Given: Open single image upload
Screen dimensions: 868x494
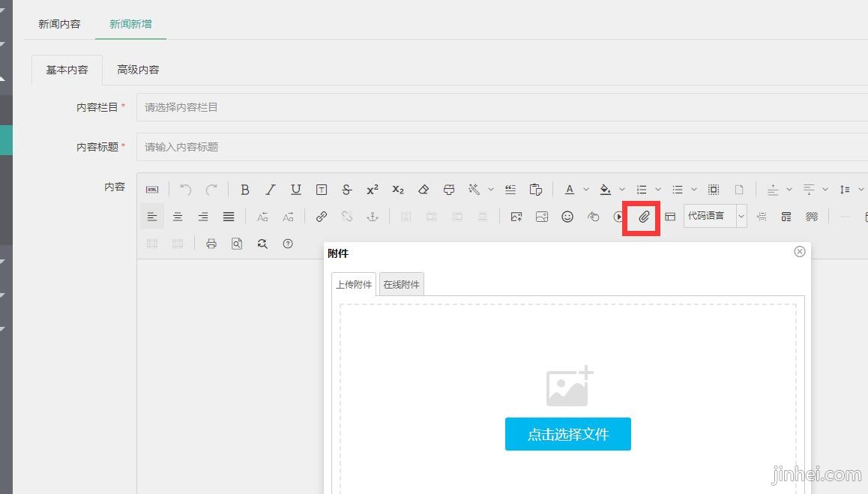Looking at the screenshot, I should (516, 217).
